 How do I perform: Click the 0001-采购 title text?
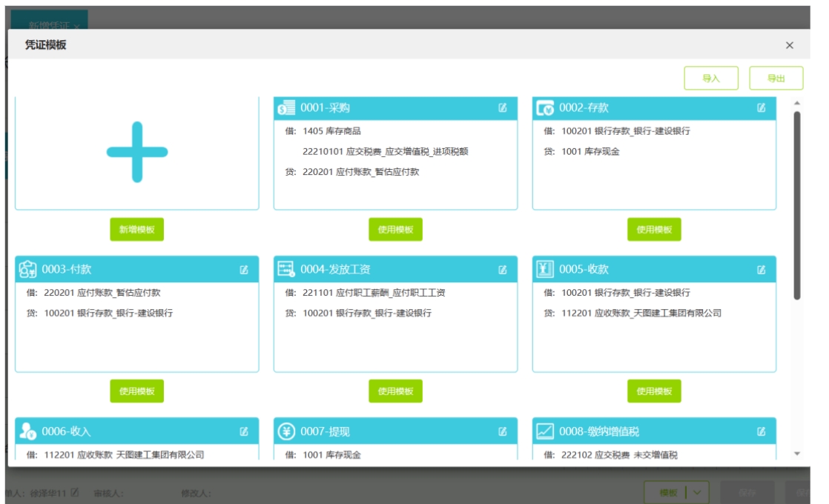(x=326, y=107)
